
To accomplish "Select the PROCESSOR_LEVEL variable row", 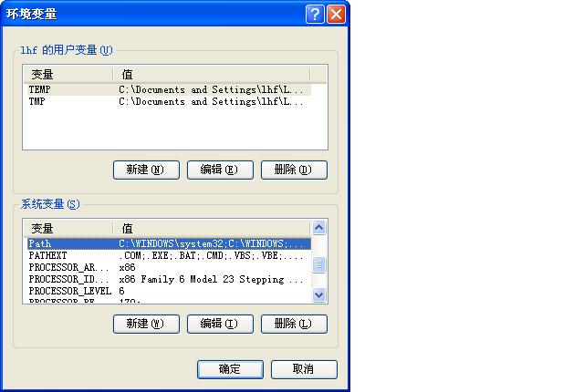I will [169, 291].
